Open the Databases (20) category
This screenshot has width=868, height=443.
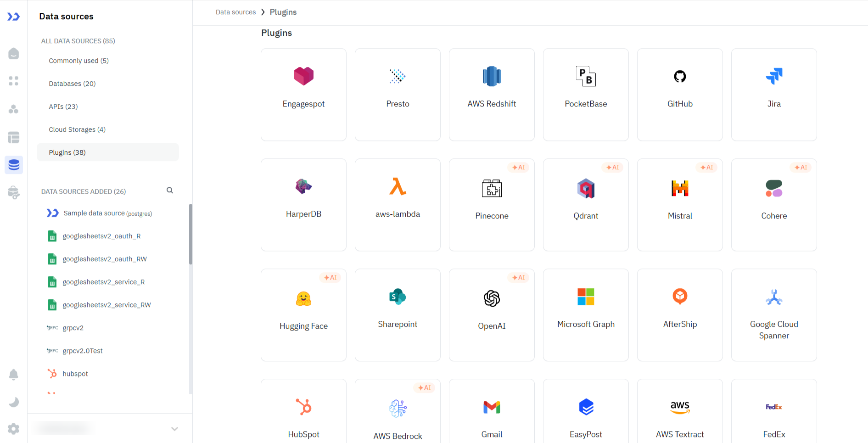[x=108, y=84]
